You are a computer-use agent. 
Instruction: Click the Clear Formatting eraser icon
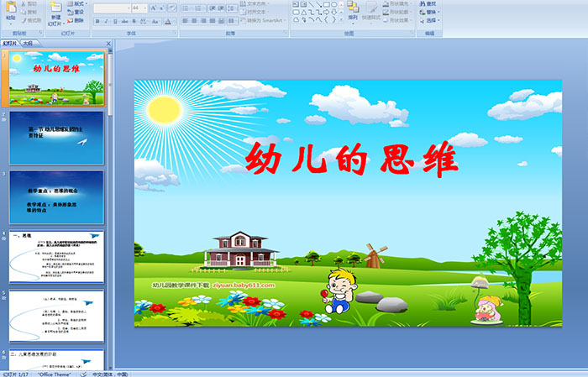(172, 8)
